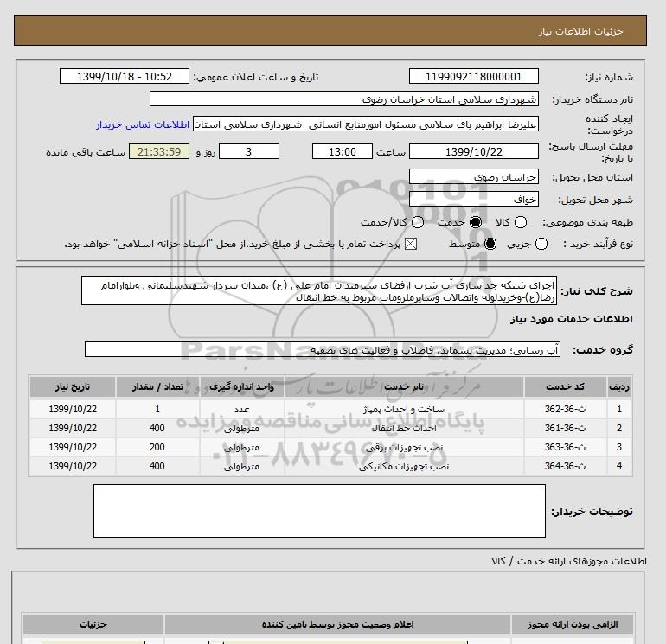
Task: Choose the جزیی purchase type radio
Action: 541,244
